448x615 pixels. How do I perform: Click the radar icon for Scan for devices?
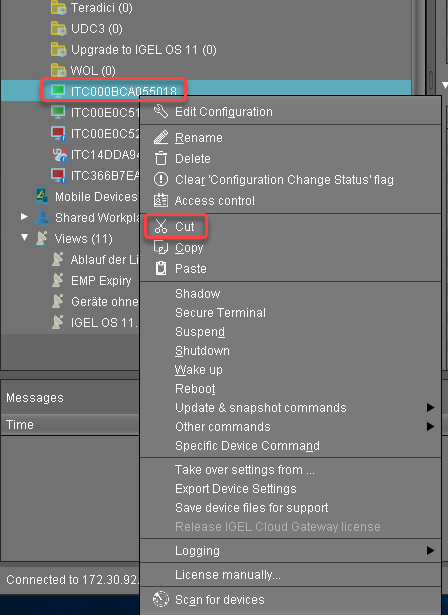161,599
